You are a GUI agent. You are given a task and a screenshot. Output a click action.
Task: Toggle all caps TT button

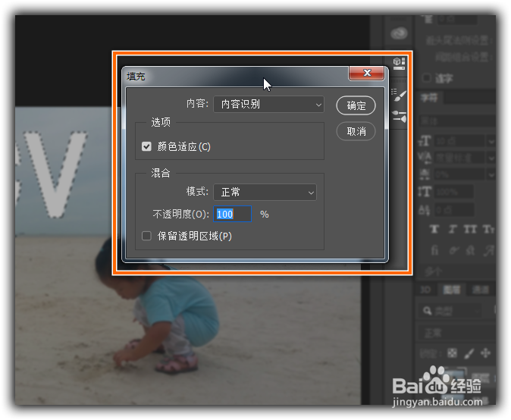470,229
